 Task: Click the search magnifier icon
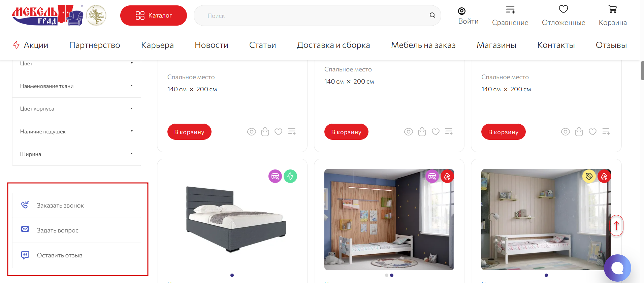[x=432, y=15]
